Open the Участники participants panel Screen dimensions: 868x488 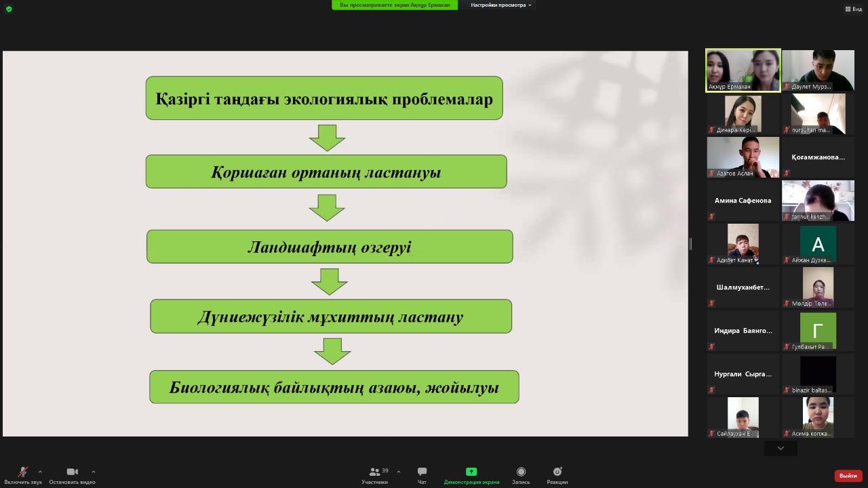(x=374, y=474)
